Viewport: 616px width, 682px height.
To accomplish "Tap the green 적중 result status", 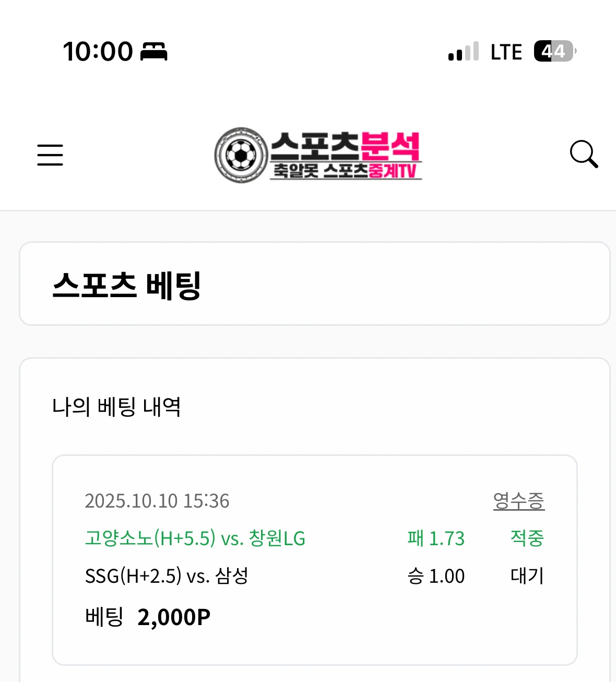I will [527, 538].
